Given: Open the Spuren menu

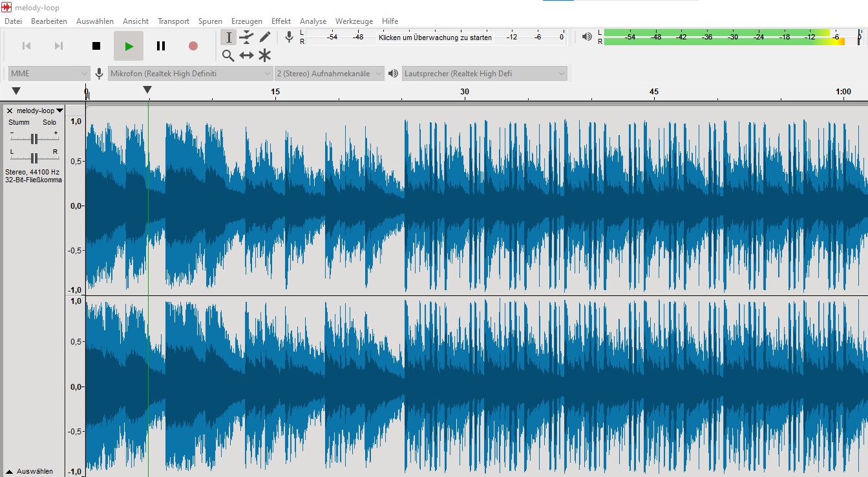Looking at the screenshot, I should tap(210, 21).
